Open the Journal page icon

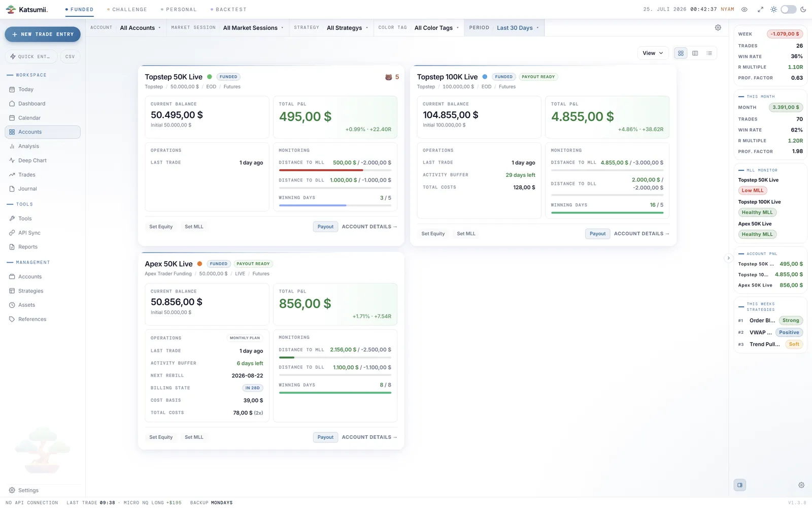[x=12, y=189]
